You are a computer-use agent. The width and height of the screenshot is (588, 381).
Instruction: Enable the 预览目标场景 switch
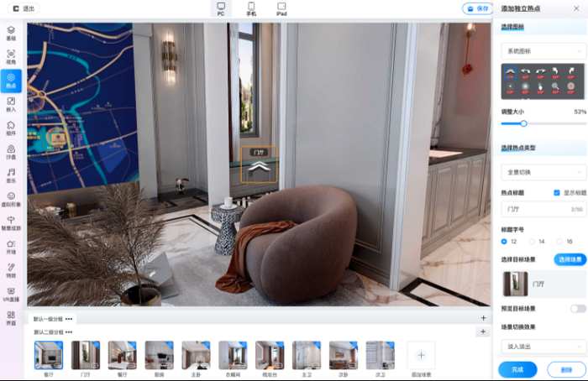pyautogui.click(x=578, y=308)
